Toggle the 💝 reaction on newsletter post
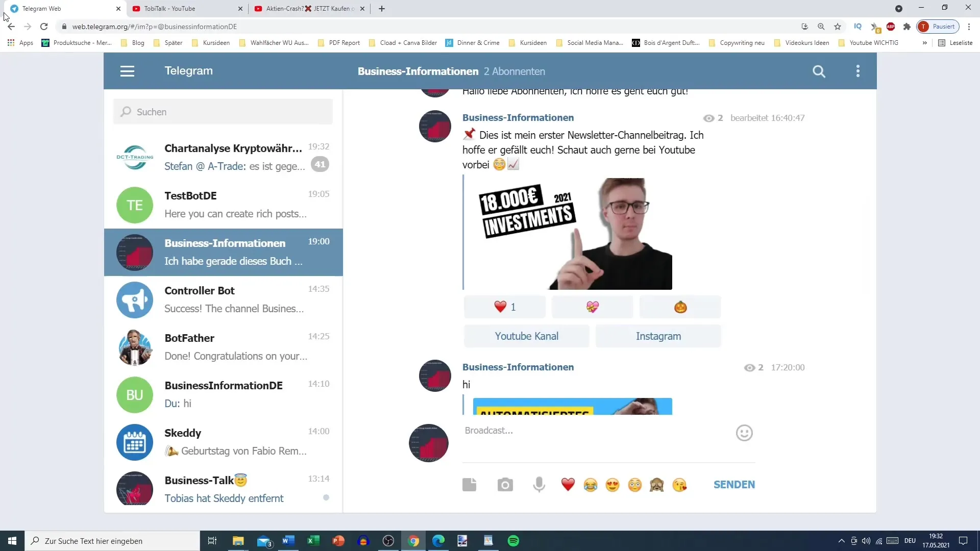Screen dimensions: 980x551 click(x=592, y=307)
